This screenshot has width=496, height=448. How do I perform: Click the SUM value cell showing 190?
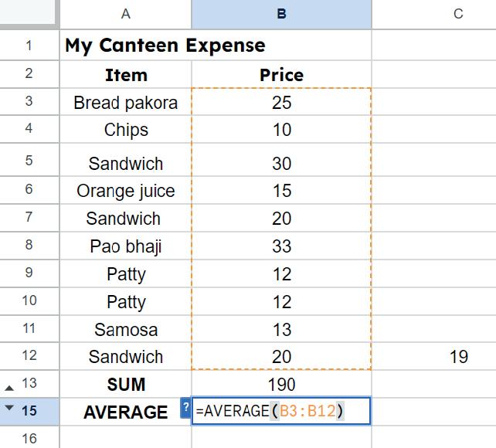[x=281, y=385]
